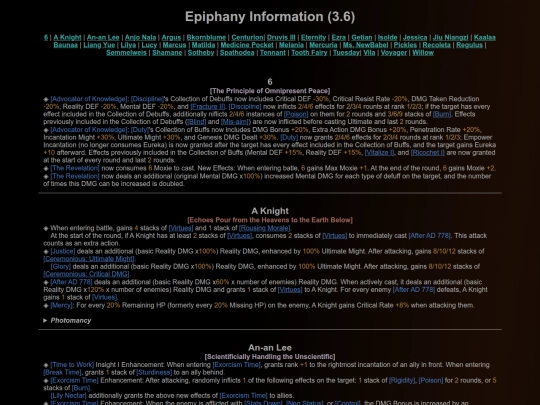Viewport: 540px width, 405px height.
Task: Open the Semmelweis navigation link
Action: [x=126, y=53]
